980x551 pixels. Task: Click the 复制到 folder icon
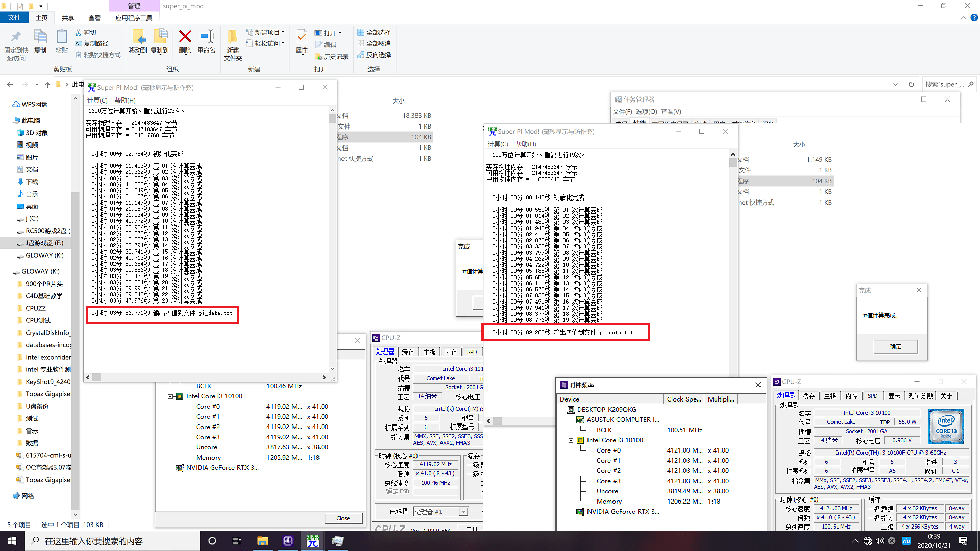pos(160,37)
